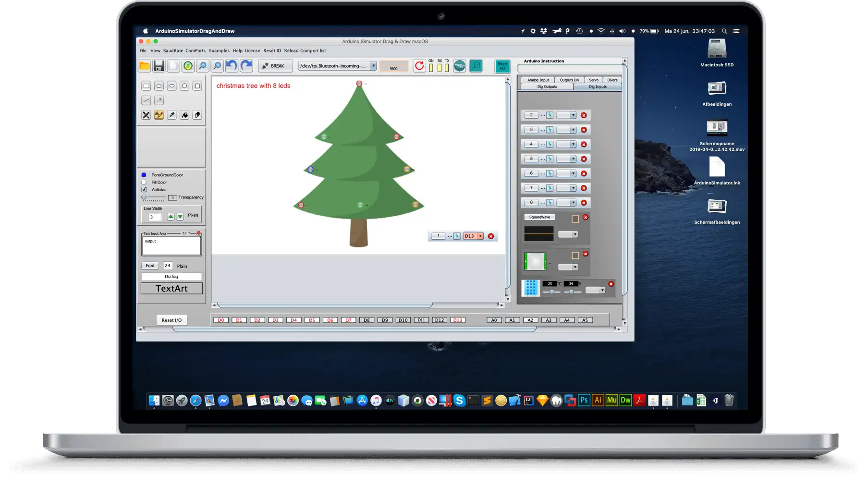This screenshot has height=477, width=868.
Task: Open the teal magnifier serial monitor icon
Action: point(476,66)
